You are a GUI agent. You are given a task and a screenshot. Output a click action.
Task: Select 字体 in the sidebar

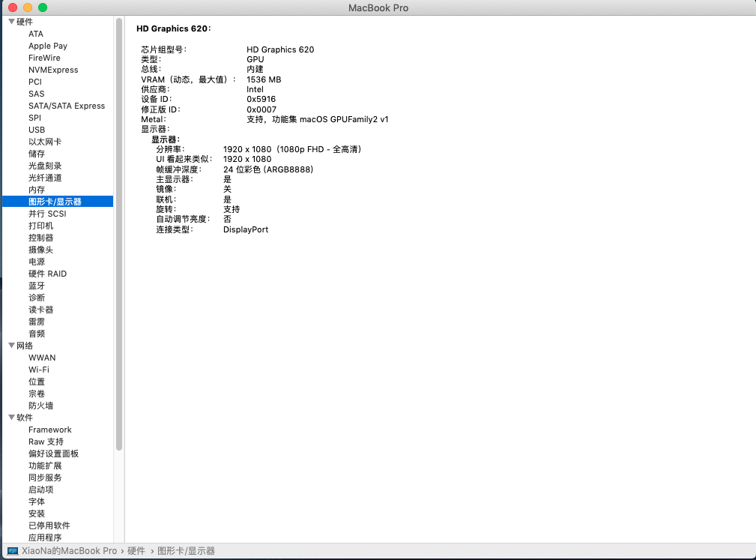tap(37, 502)
